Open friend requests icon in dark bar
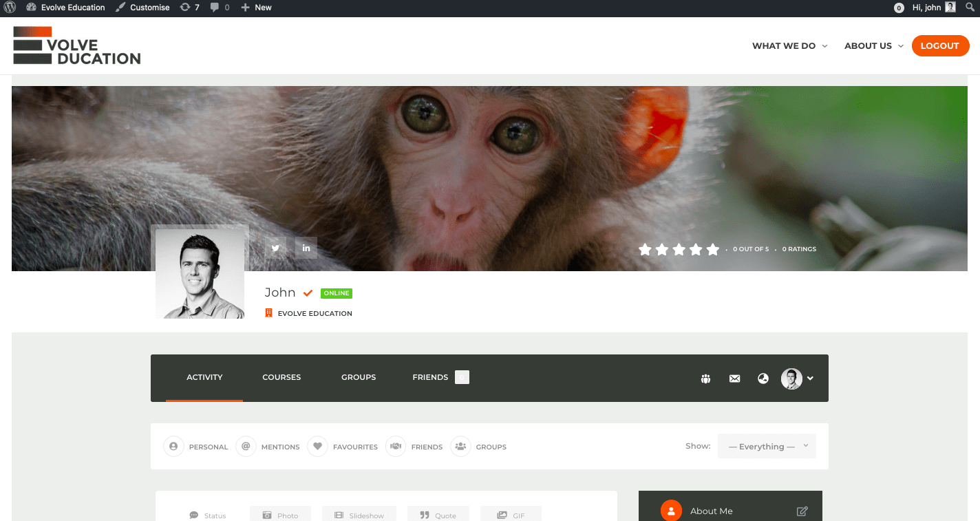 [x=705, y=379]
